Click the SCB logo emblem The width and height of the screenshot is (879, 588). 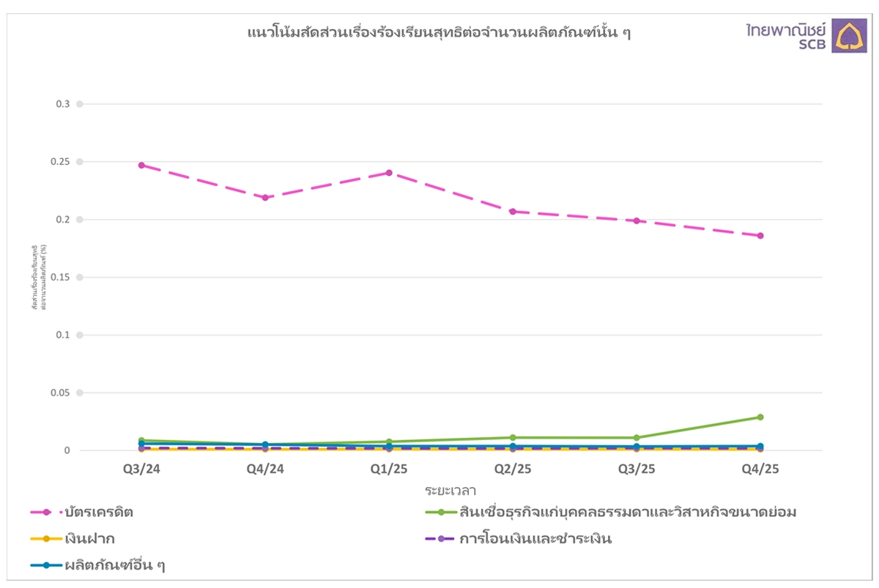(849, 35)
